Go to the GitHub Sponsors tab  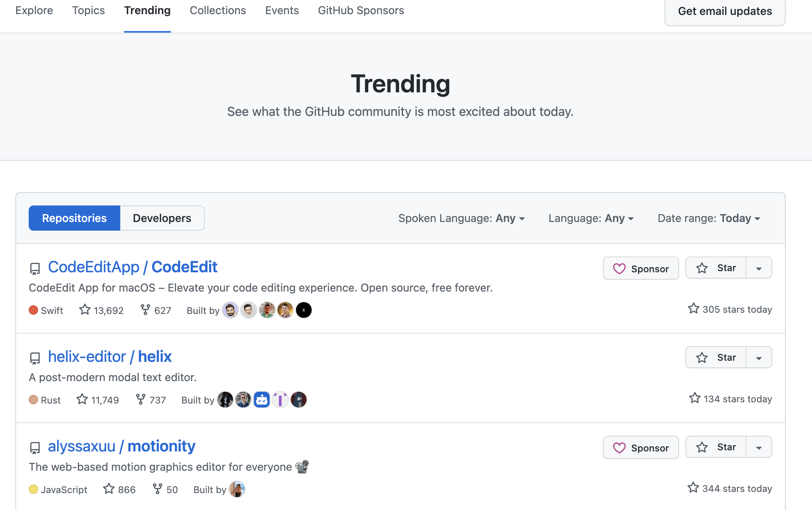pos(361,11)
